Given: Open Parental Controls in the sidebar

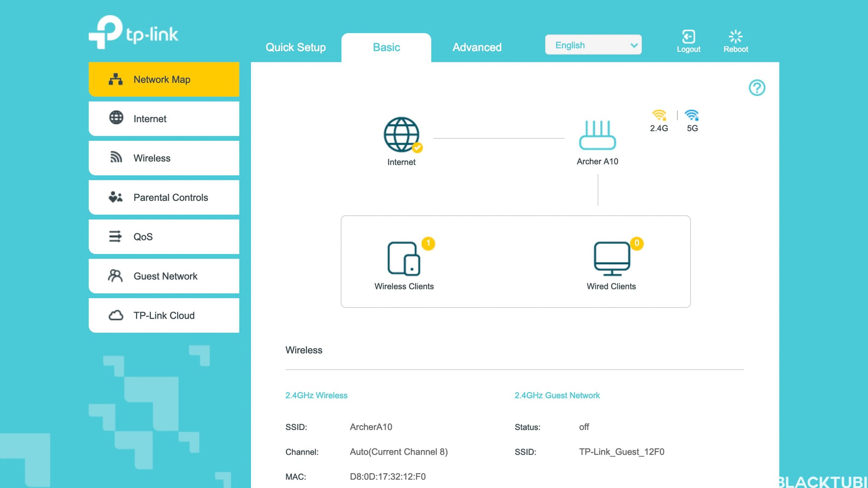Looking at the screenshot, I should pyautogui.click(x=164, y=197).
